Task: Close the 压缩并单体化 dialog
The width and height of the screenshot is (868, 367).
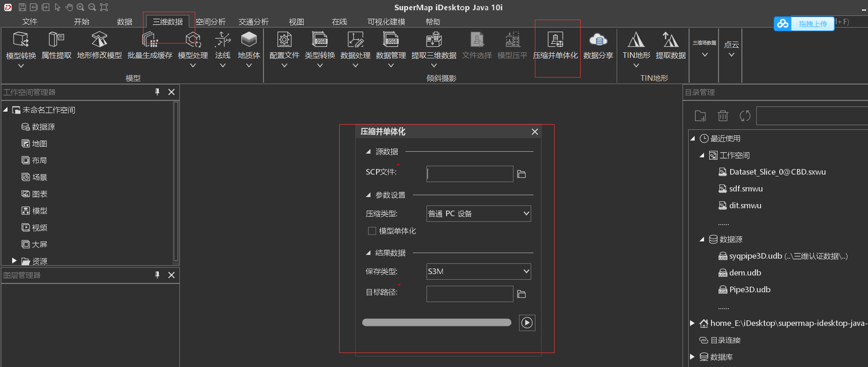Action: pos(535,132)
